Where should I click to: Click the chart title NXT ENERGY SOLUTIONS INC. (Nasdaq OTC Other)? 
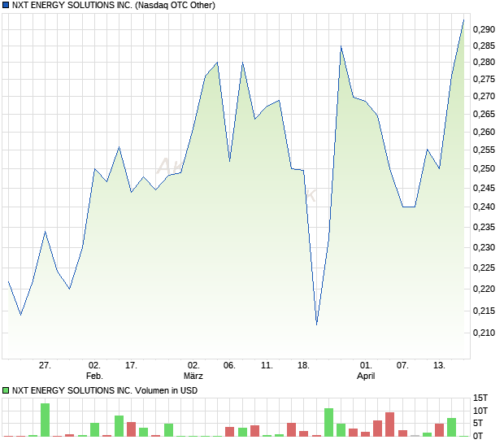coord(114,5)
